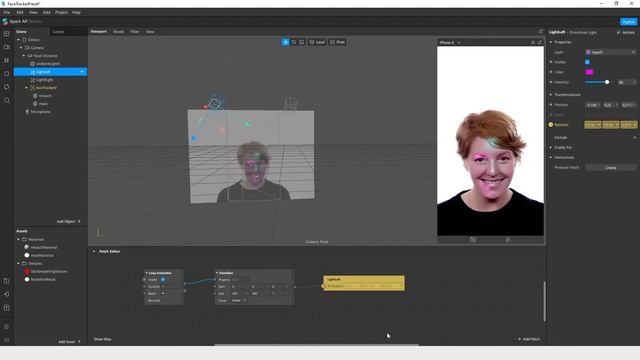The width and height of the screenshot is (640, 360).
Task: Pop out the iPhone 8 simulator window
Action: [540, 42]
